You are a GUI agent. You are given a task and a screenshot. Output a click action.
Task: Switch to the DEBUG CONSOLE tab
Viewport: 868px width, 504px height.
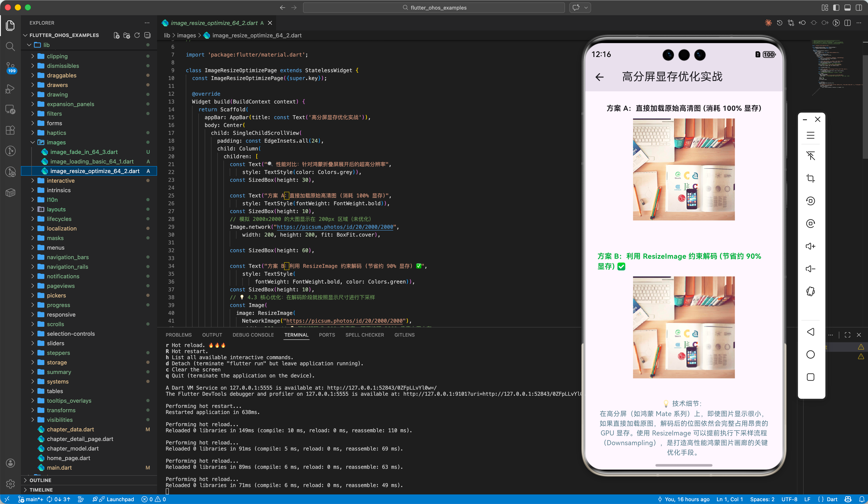253,335
